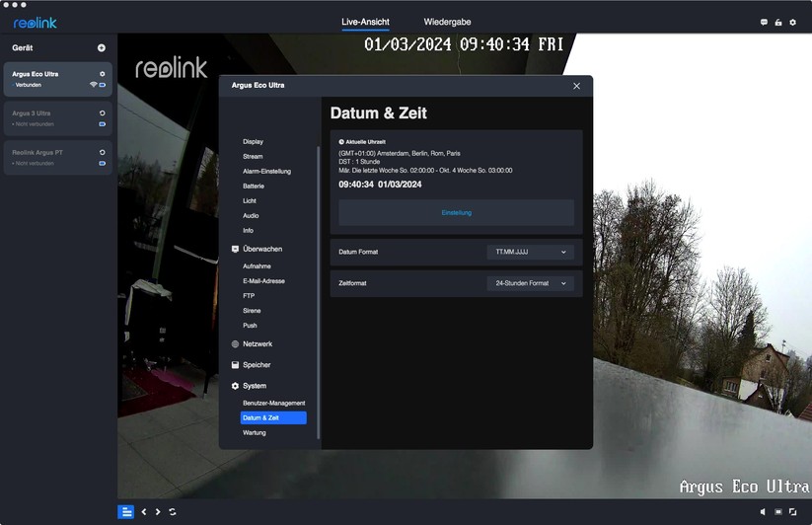Enter fullscreen with the bottom-right icon
The width and height of the screenshot is (812, 525).
[793, 511]
